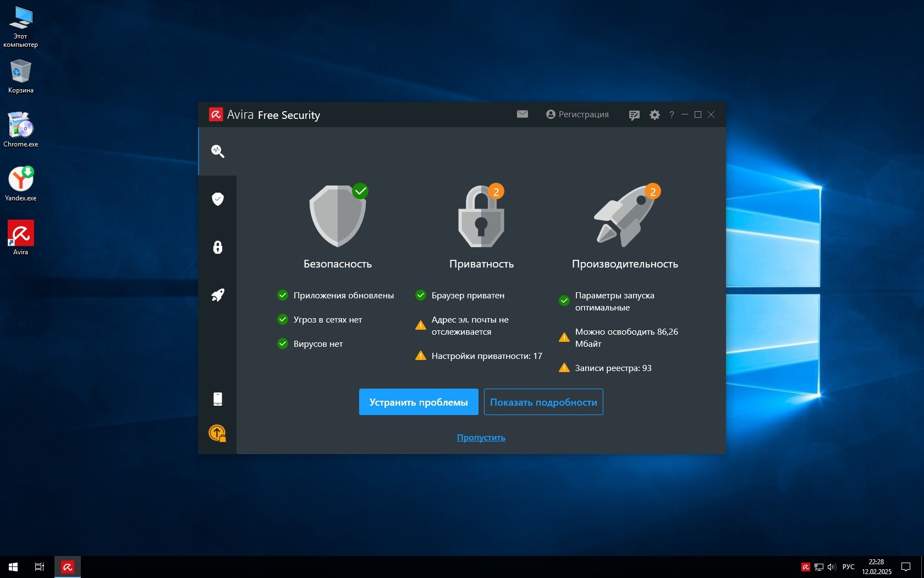Screen dimensions: 924x578
Task: Click Показать подробности button
Action: pyautogui.click(x=543, y=402)
